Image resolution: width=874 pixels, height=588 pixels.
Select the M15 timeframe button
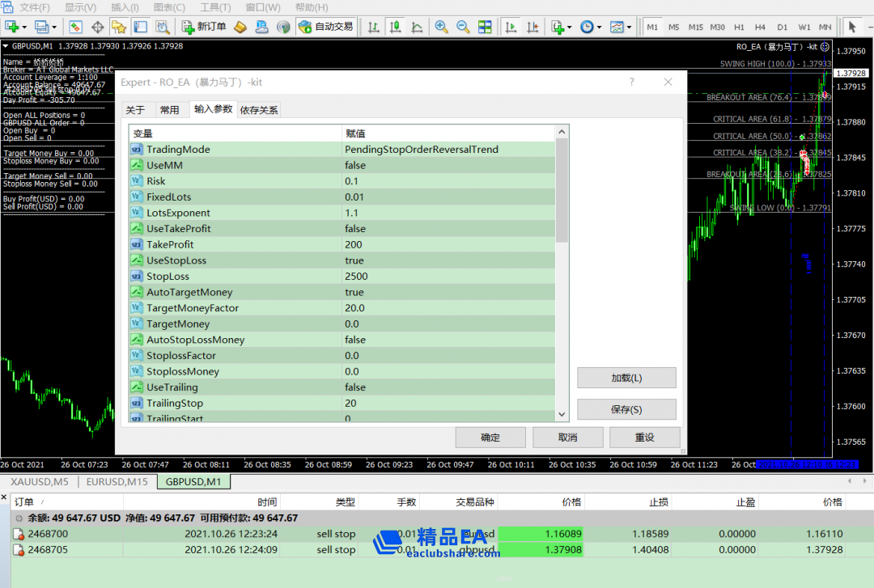(696, 27)
